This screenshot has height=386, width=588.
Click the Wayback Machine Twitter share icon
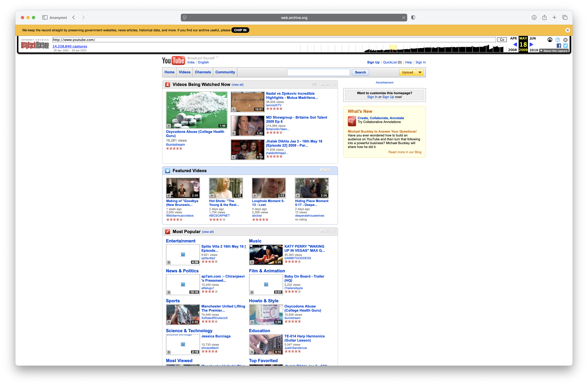[x=565, y=46]
